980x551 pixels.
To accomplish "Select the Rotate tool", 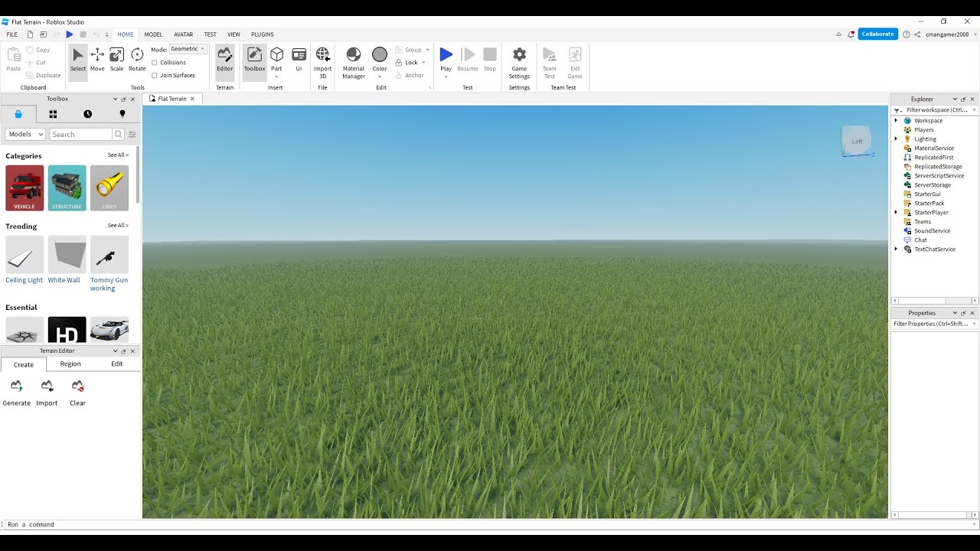I will (137, 60).
